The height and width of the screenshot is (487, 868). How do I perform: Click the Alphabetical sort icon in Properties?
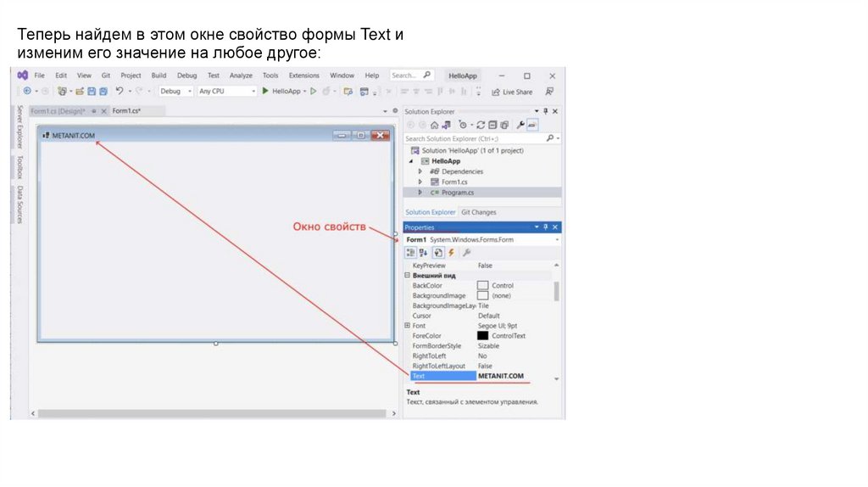click(424, 253)
